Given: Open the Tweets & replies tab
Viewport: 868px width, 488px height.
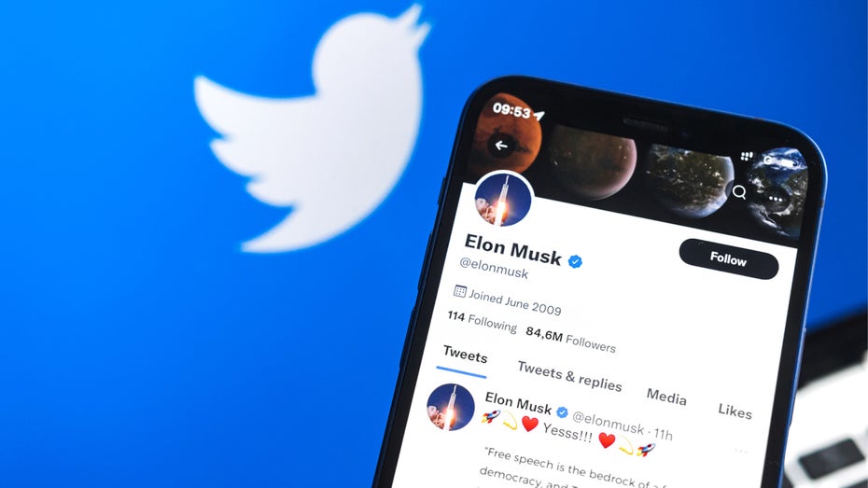Looking at the screenshot, I should pyautogui.click(x=569, y=376).
